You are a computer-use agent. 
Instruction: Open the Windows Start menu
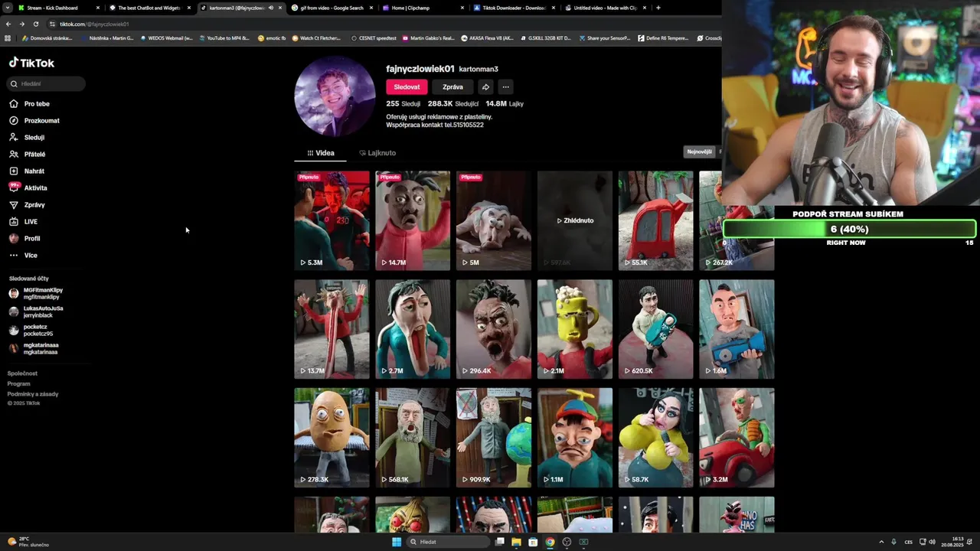click(397, 542)
